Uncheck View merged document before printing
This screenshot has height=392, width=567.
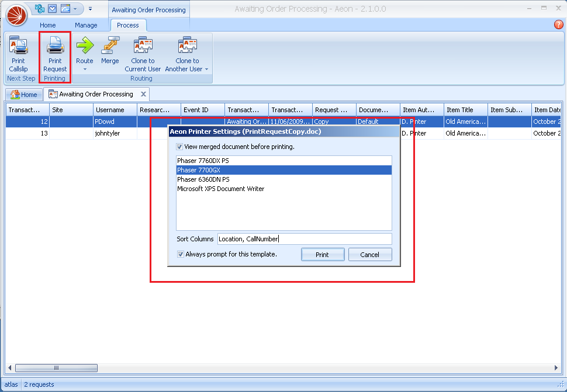pyautogui.click(x=179, y=147)
